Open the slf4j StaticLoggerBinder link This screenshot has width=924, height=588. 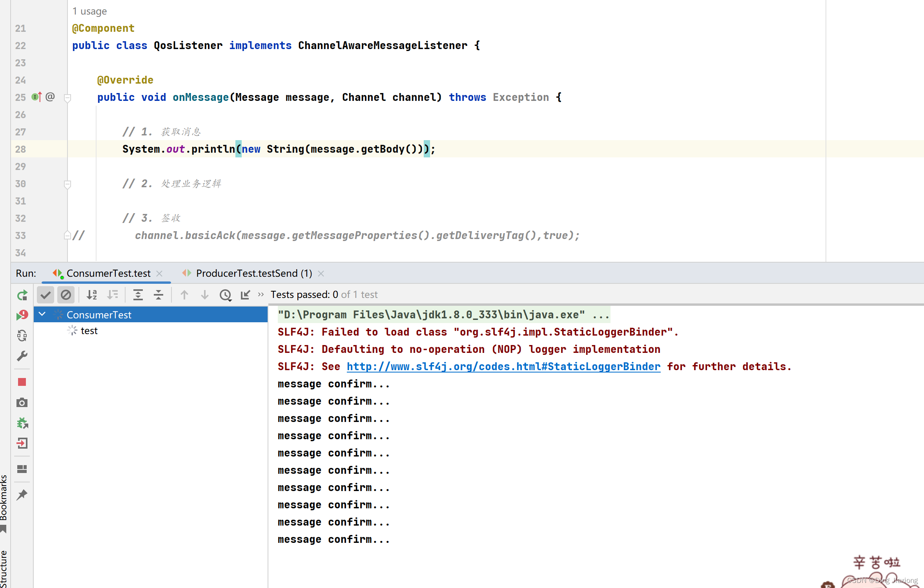pyautogui.click(x=503, y=367)
